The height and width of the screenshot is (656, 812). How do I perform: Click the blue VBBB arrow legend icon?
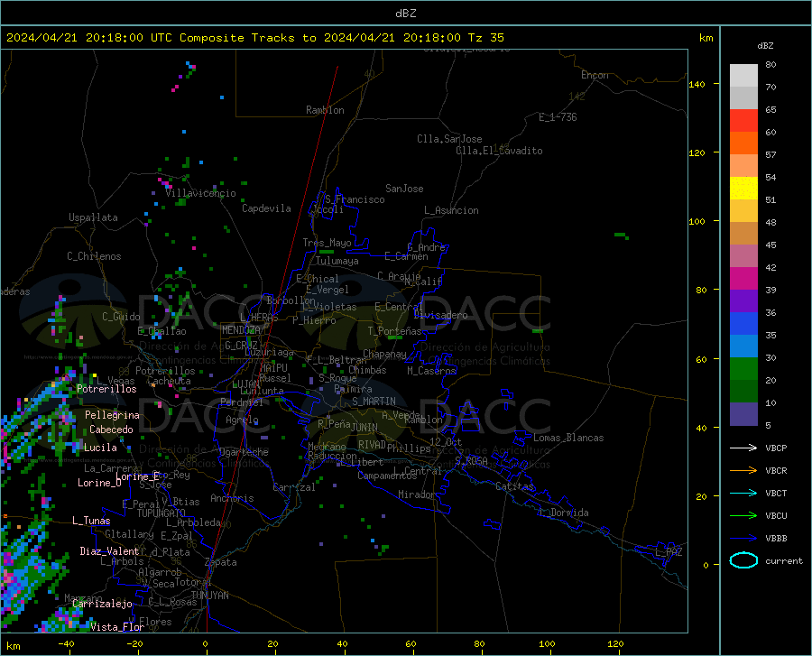[x=743, y=538]
